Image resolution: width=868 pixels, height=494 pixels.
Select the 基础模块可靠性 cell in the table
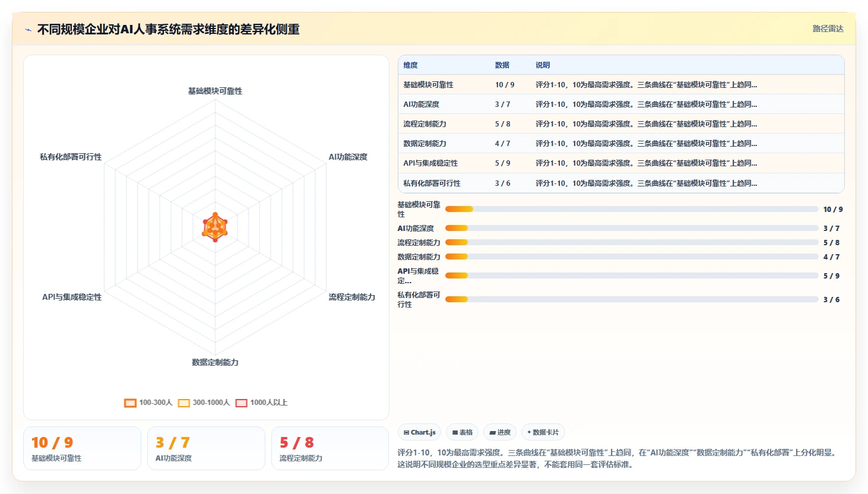[428, 85]
